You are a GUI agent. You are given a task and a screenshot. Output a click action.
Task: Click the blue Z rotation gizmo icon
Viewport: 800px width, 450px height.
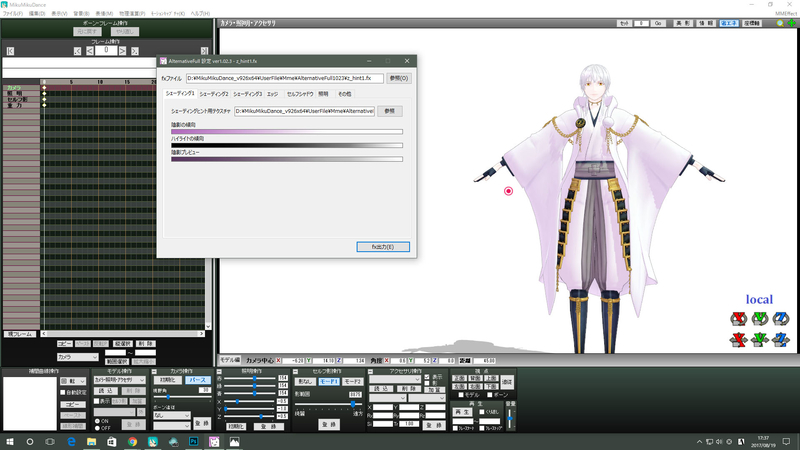pyautogui.click(x=781, y=319)
